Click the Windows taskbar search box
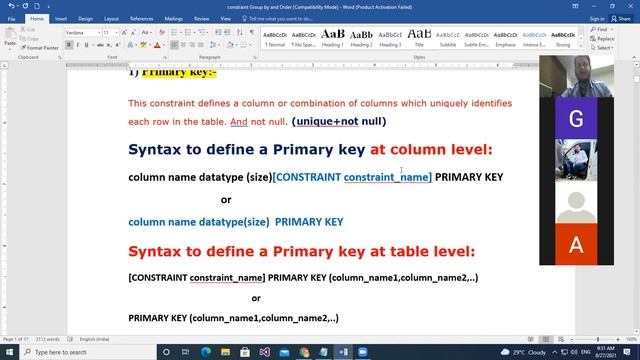 pyautogui.click(x=88, y=352)
